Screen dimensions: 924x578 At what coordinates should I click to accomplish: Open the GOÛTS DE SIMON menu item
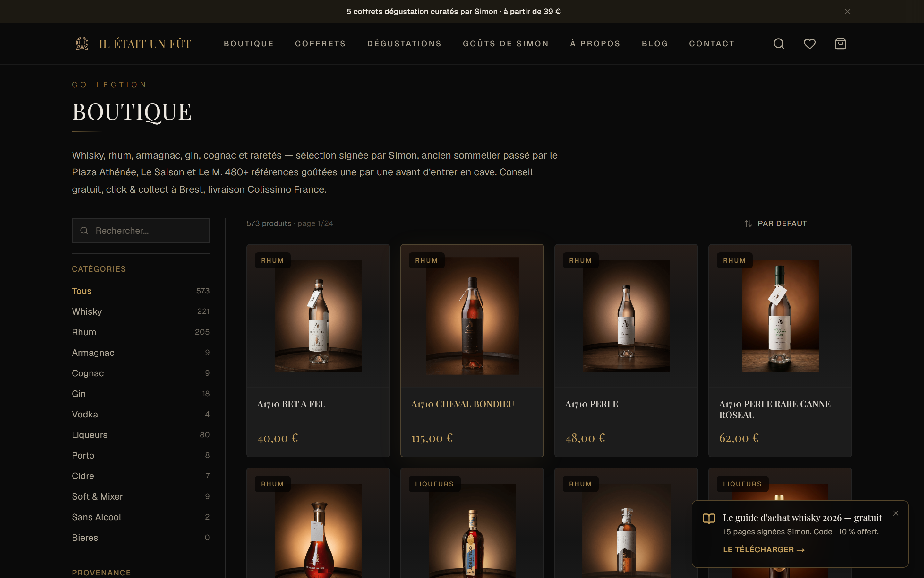(x=506, y=44)
